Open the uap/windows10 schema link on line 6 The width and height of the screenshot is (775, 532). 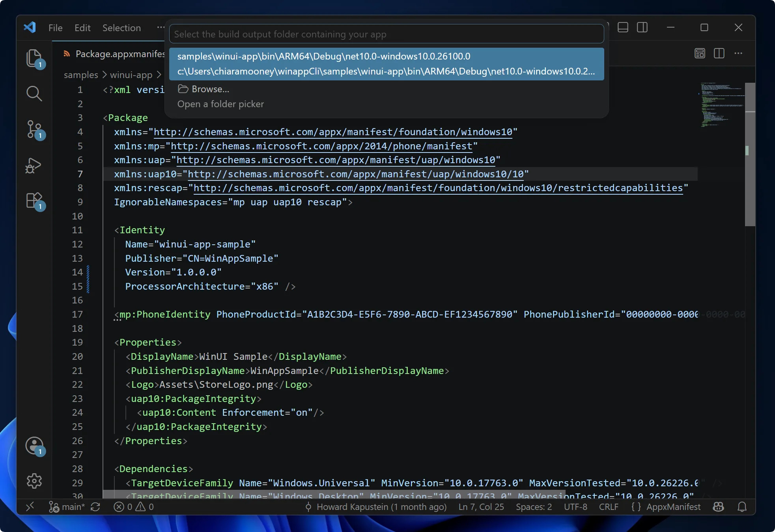click(336, 160)
